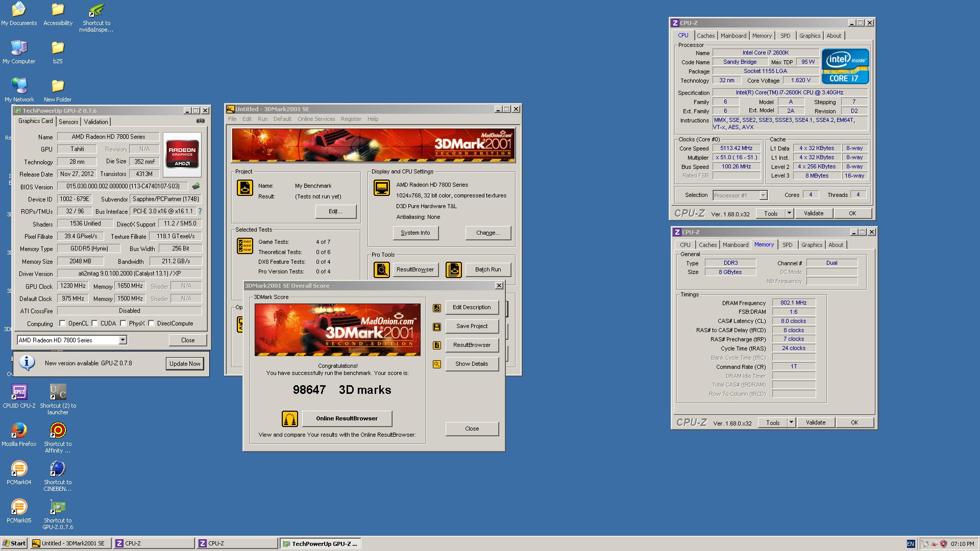980x551 pixels.
Task: Switch to 3DMark2001 SE taskbar button
Action: (x=69, y=544)
